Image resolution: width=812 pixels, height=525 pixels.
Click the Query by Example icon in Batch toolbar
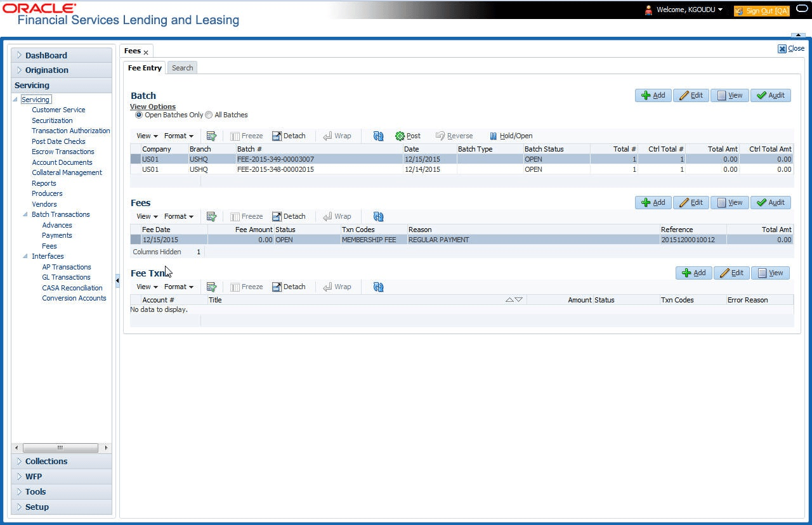tap(212, 136)
